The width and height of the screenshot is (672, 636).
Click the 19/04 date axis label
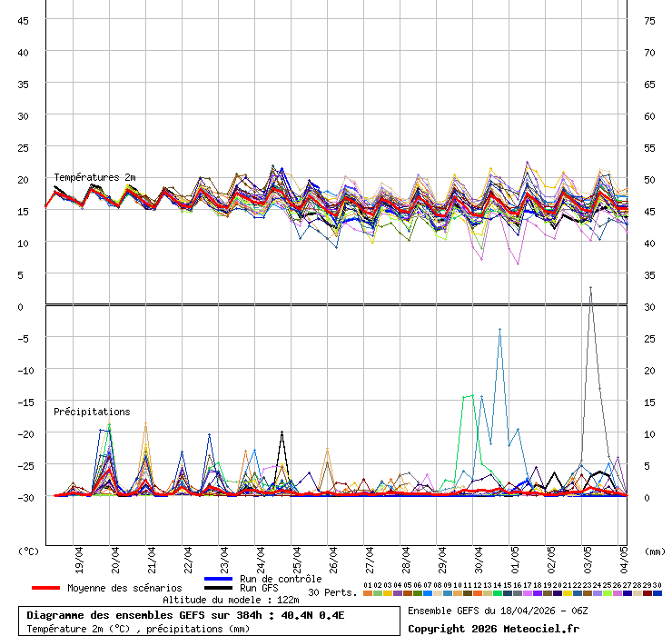coord(81,556)
